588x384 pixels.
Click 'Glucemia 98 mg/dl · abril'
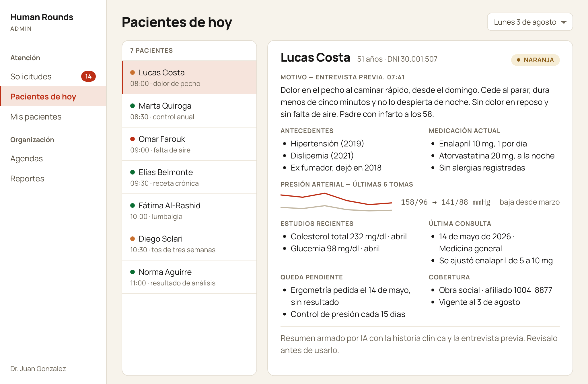[335, 248]
